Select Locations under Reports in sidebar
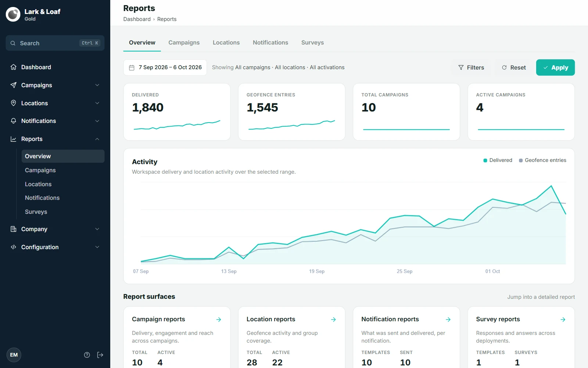The width and height of the screenshot is (588, 368). coord(63,184)
